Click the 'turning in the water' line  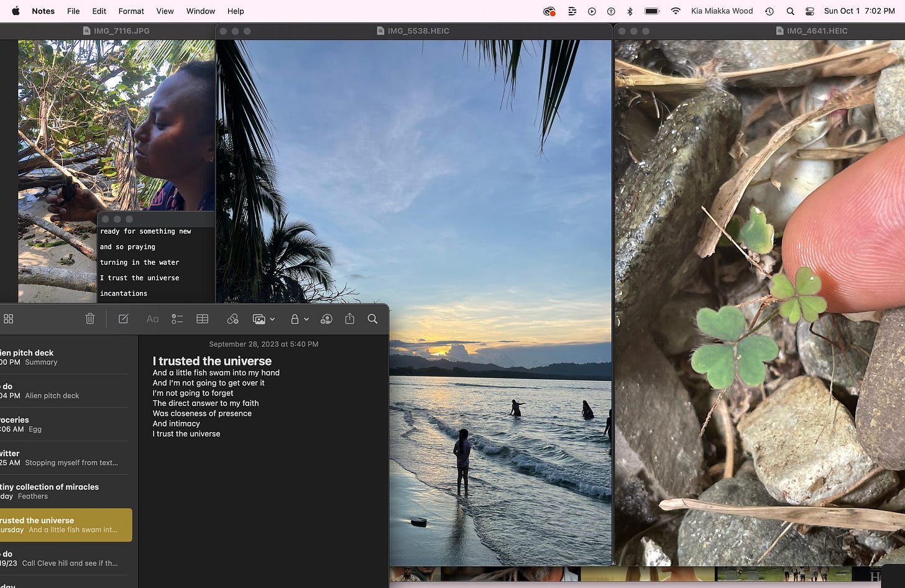click(139, 262)
